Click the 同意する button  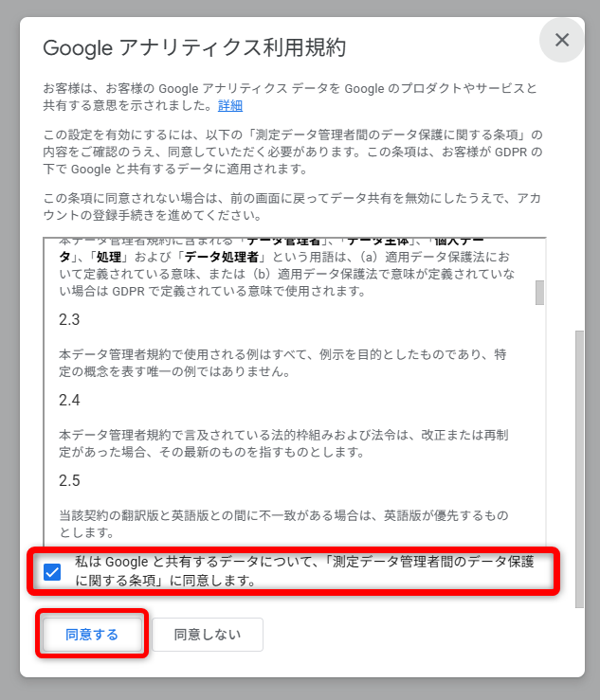pyautogui.click(x=92, y=635)
